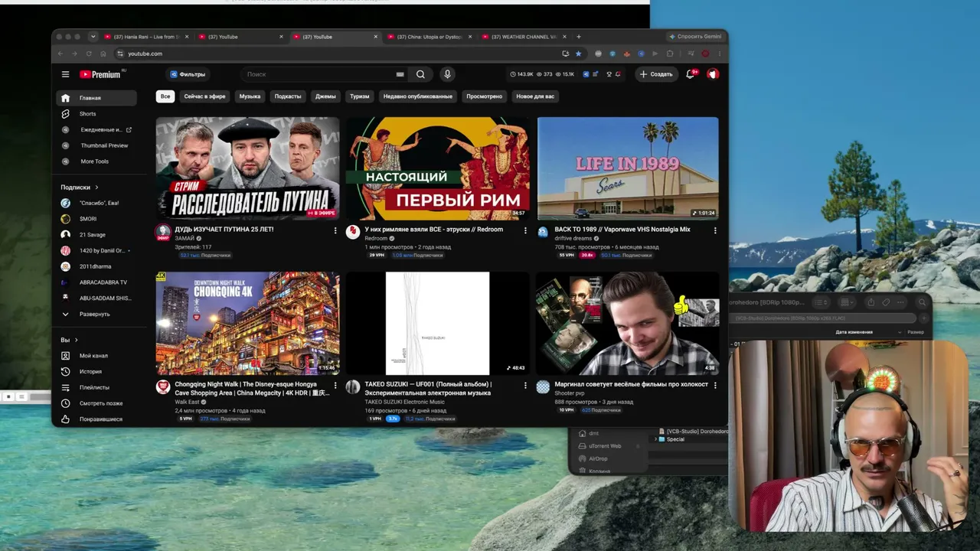Open Мой канал in sidebar
This screenshot has width=980, height=551.
click(x=96, y=356)
